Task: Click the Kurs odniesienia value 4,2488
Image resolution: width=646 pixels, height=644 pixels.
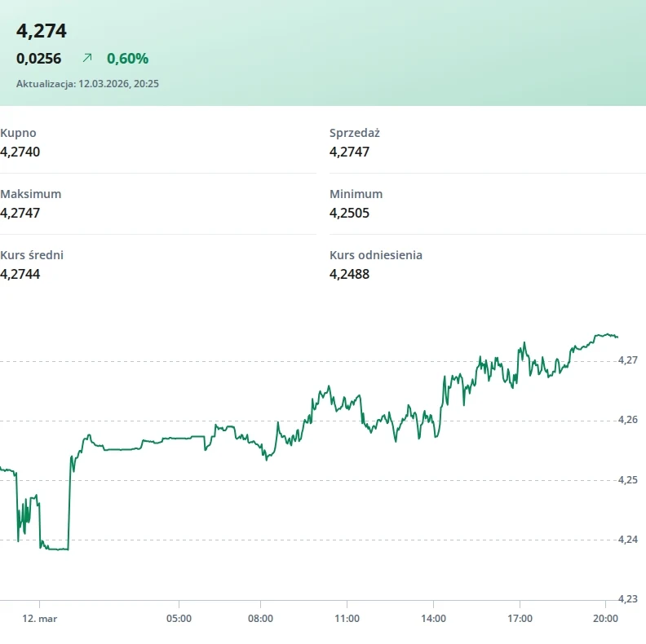Action: (350, 274)
